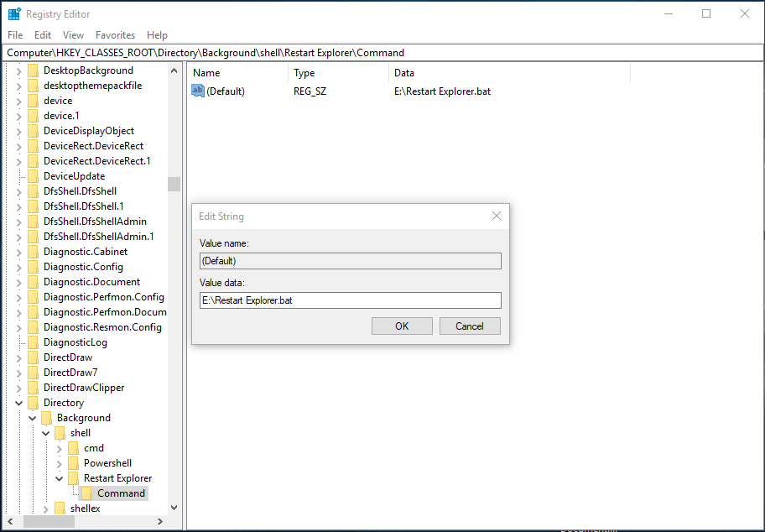Expand the DirectDrawClipper key

(x=18, y=389)
